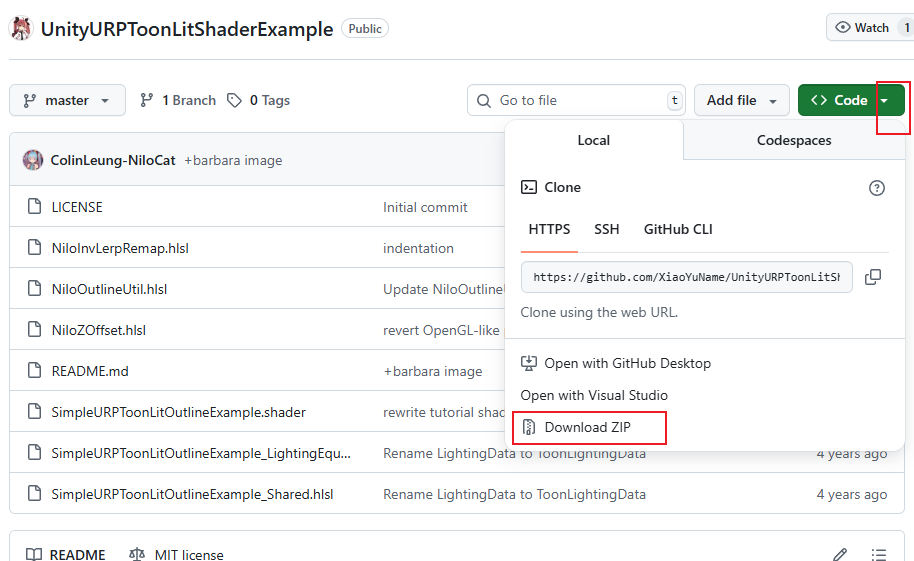The height and width of the screenshot is (561, 914).
Task: Click Rename LightingData commit for Shared.hlsl
Action: pos(514,494)
